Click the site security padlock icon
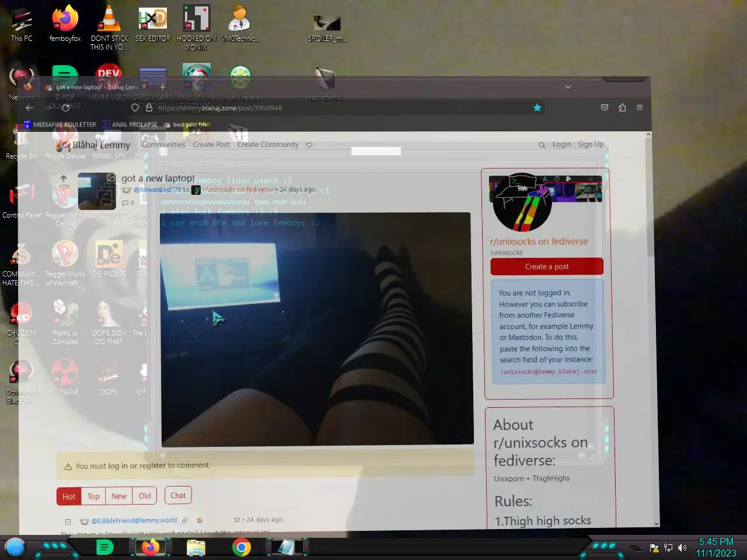Screen dimensions: 747x560 click(149, 107)
